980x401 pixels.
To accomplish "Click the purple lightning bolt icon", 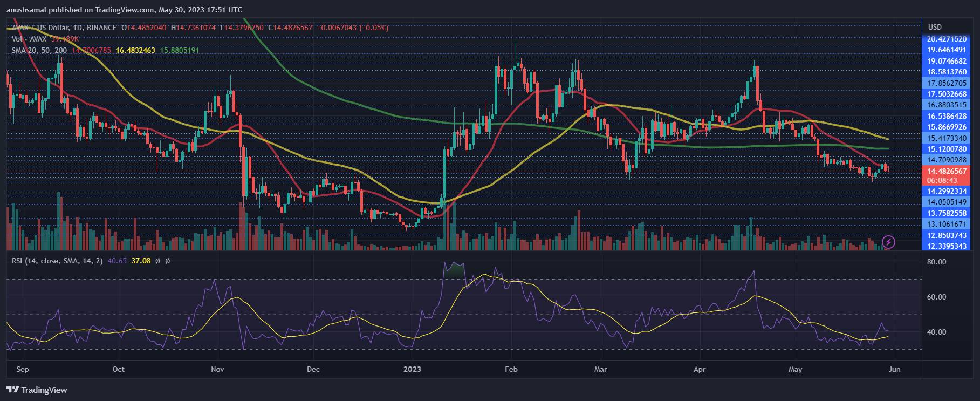I will click(x=888, y=242).
